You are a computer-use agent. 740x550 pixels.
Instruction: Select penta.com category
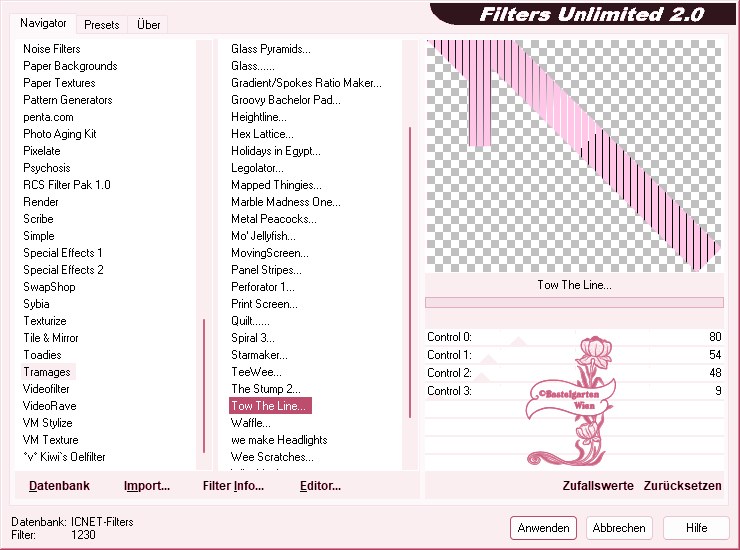(48, 117)
